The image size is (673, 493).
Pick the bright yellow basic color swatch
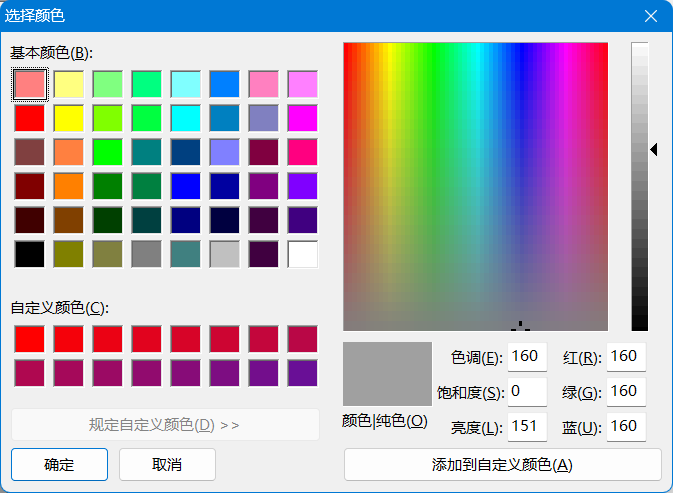coord(69,118)
